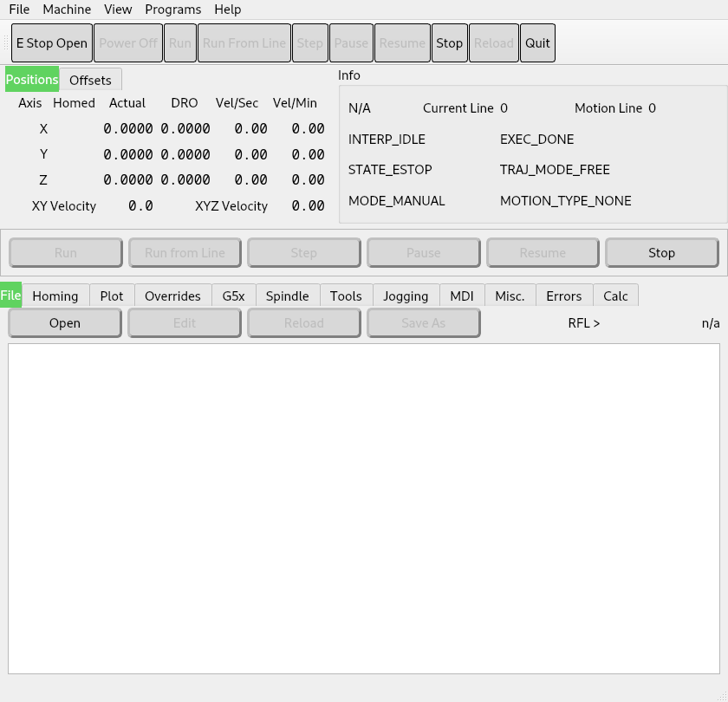
Task: Click the X axis row label
Action: (x=43, y=129)
